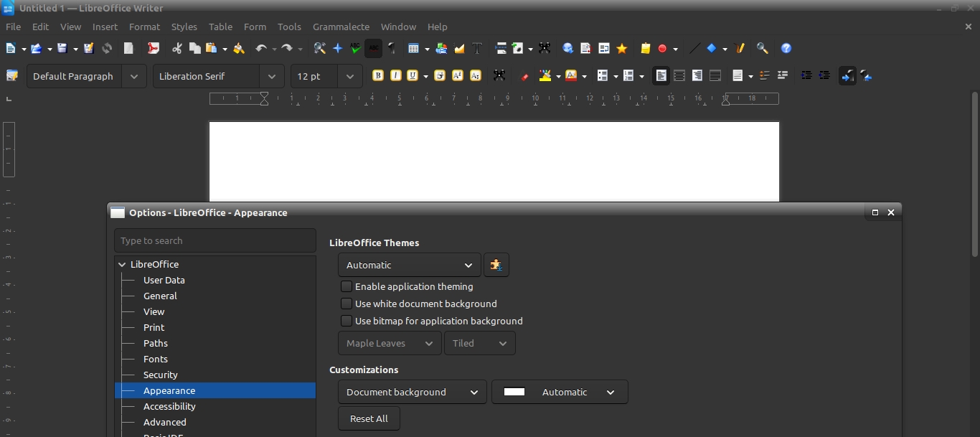Toggle formatting marks pilcrow icon
Image resolution: width=980 pixels, height=437 pixels.
tap(392, 48)
